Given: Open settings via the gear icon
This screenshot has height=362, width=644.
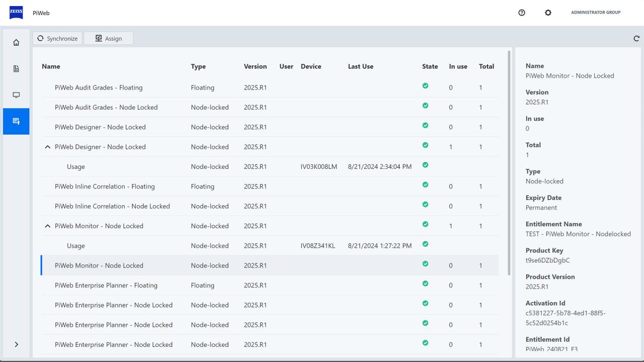Looking at the screenshot, I should [x=548, y=13].
